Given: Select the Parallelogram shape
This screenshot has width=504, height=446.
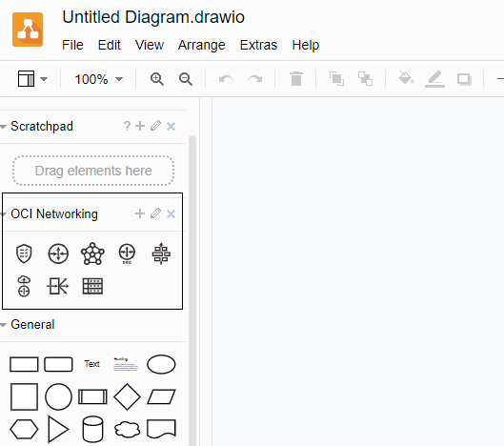Looking at the screenshot, I should [x=161, y=396].
